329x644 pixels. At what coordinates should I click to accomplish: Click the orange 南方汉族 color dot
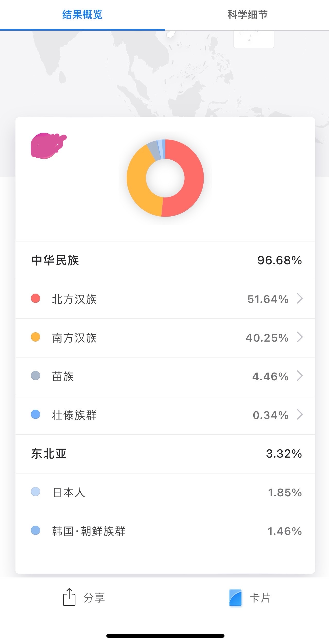pos(36,337)
